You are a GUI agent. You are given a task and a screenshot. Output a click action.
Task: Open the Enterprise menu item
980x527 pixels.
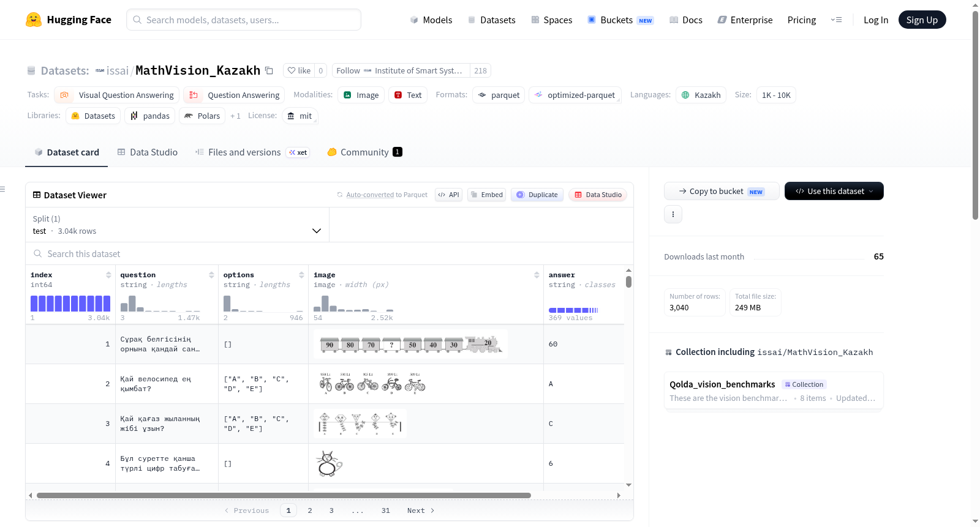coord(745,20)
